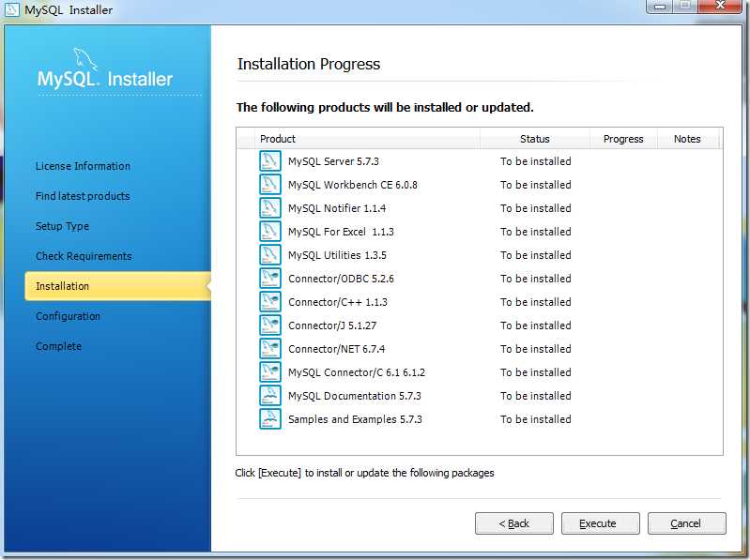Click the MySQL For Excel 1.1.3 icon

point(269,232)
